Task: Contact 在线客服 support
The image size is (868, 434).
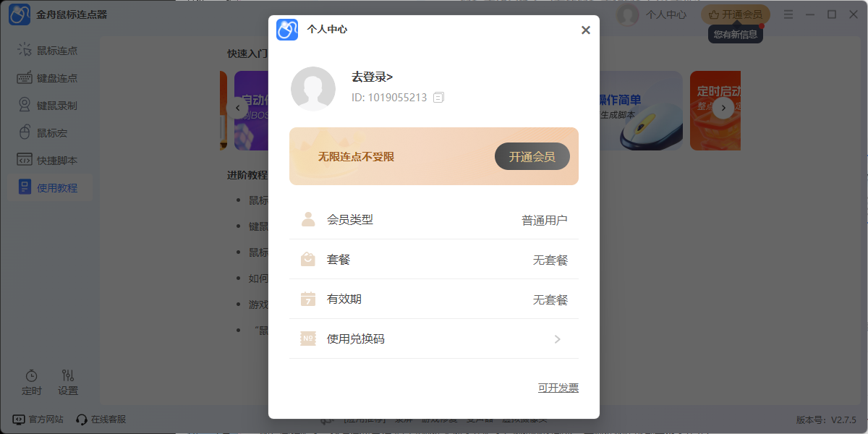Action: (x=101, y=419)
